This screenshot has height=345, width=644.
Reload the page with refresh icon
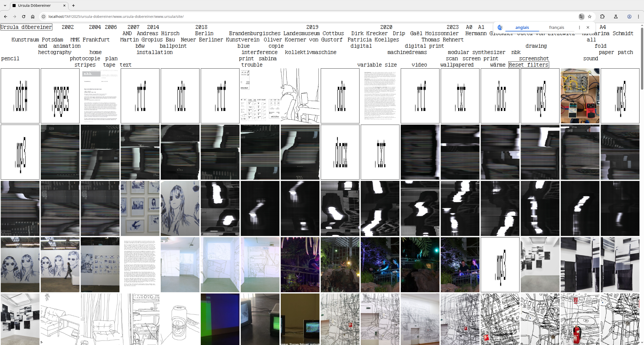pos(24,17)
